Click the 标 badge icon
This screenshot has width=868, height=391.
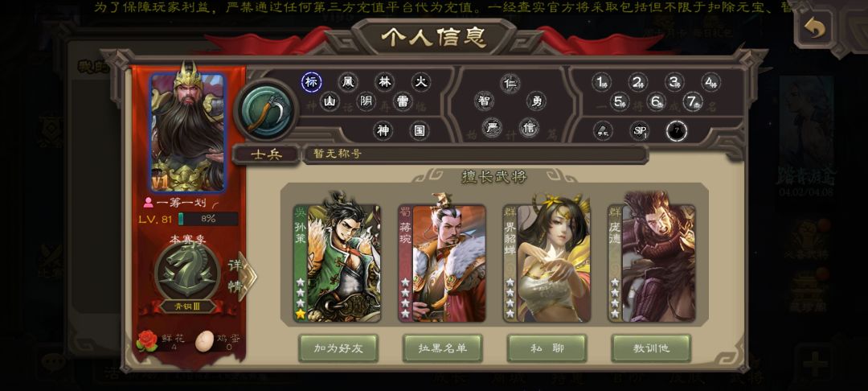312,83
